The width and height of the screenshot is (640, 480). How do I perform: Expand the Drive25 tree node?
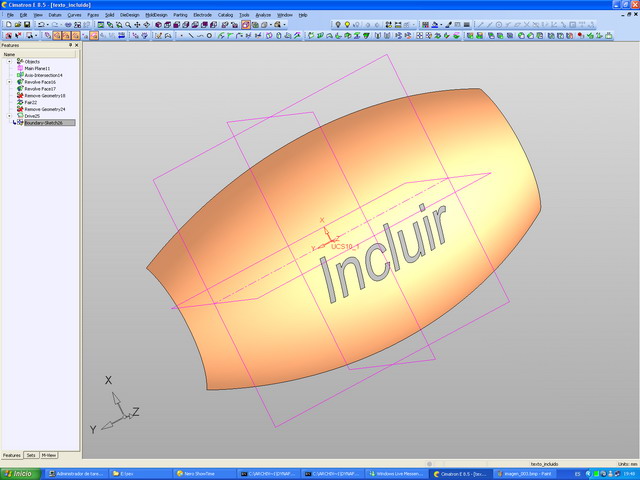coord(10,116)
